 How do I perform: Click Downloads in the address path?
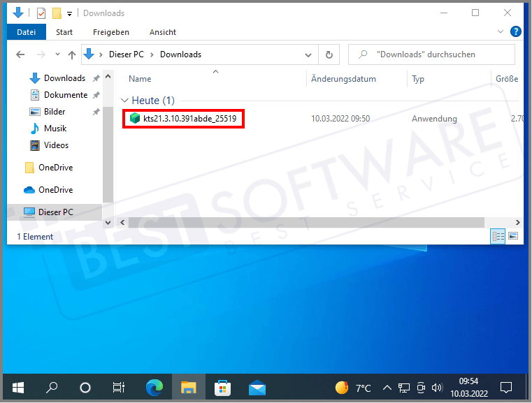180,54
